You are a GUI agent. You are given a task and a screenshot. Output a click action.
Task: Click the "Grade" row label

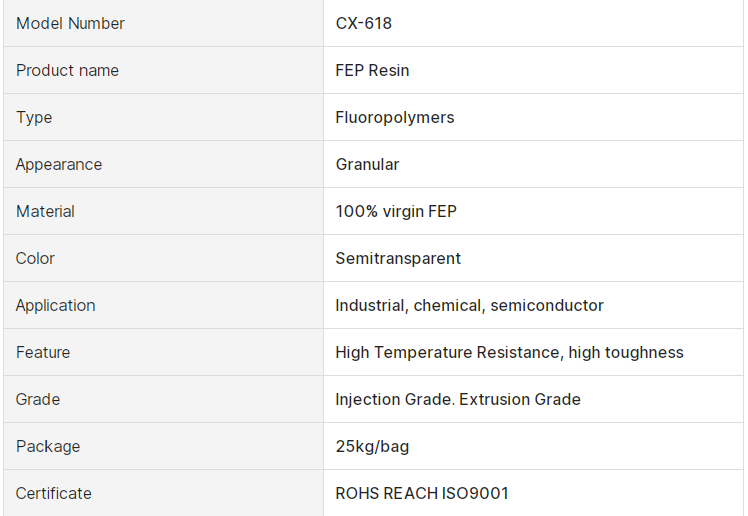tap(38, 399)
